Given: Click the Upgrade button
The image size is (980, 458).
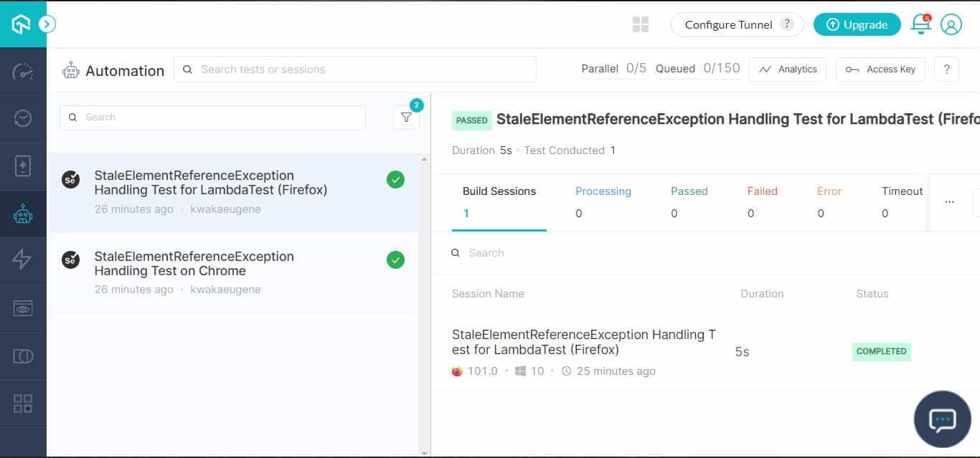Looking at the screenshot, I should click(x=857, y=24).
